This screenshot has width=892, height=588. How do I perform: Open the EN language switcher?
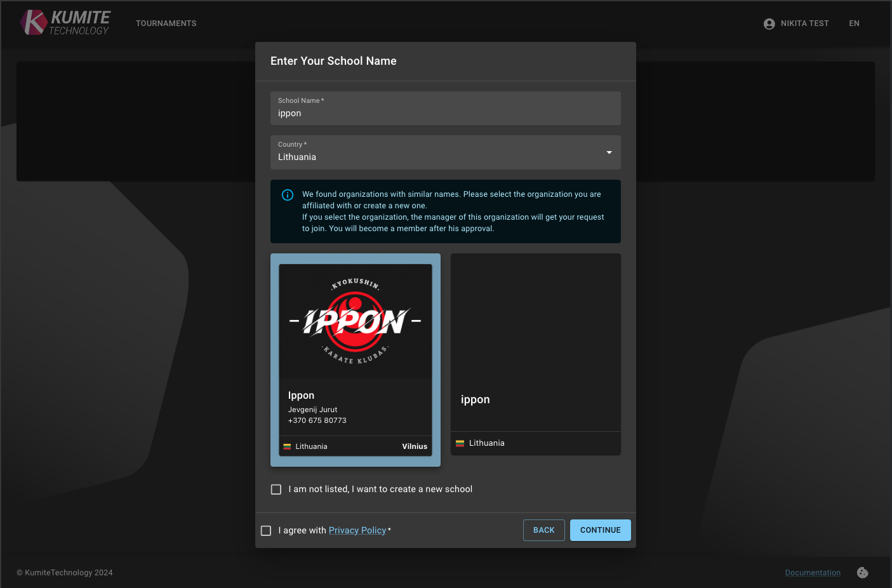point(854,23)
